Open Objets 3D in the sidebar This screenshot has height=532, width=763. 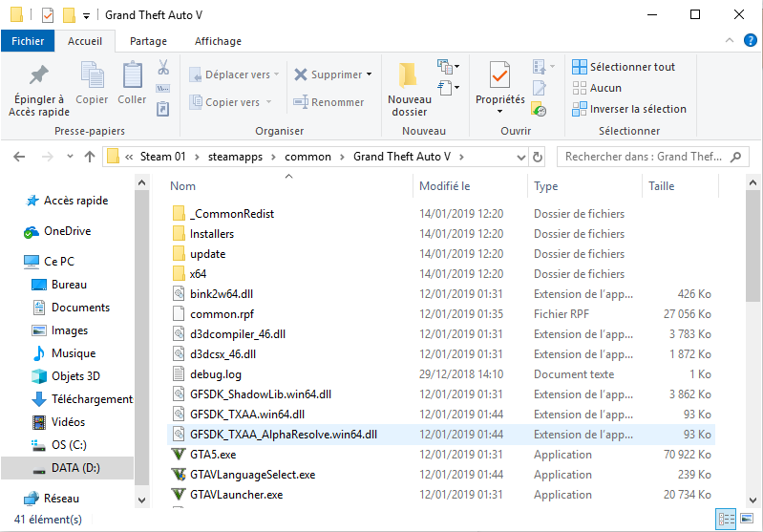[x=65, y=376]
